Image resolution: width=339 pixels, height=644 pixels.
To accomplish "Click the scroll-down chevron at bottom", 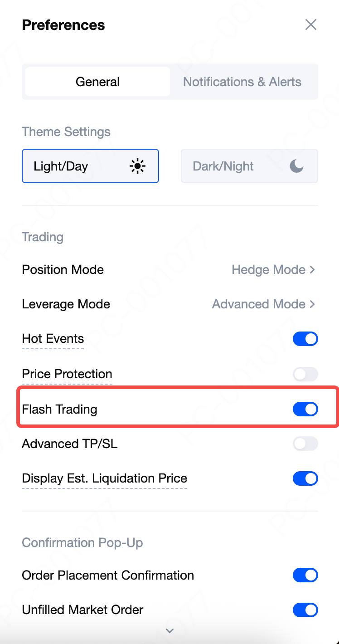I will (x=170, y=631).
